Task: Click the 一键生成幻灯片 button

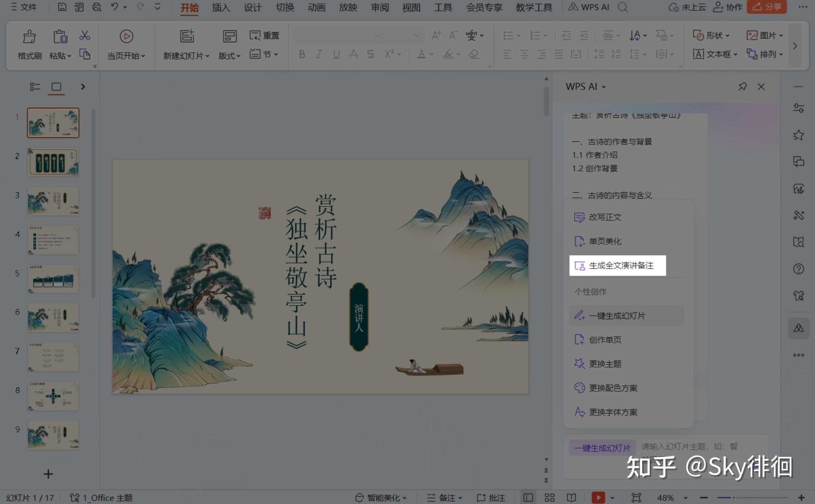Action: pos(602,447)
